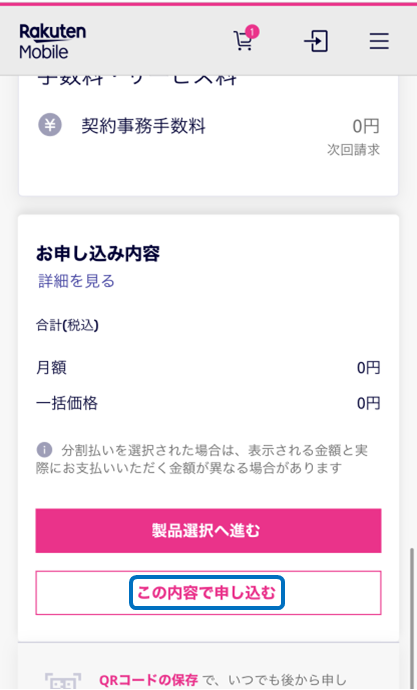Open the hamburger menu
Screen dimensions: 417x690
(x=379, y=41)
